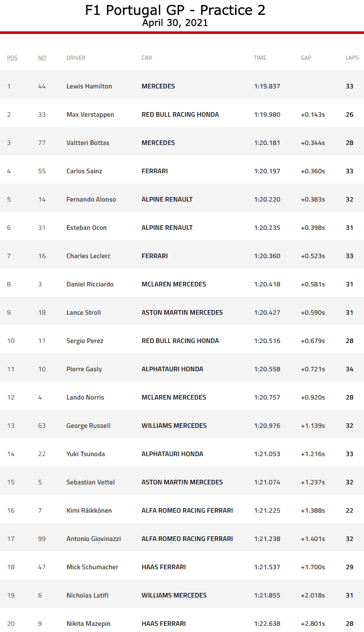This screenshot has height=632, width=364.
Task: Click the LAPS column header
Action: click(352, 58)
